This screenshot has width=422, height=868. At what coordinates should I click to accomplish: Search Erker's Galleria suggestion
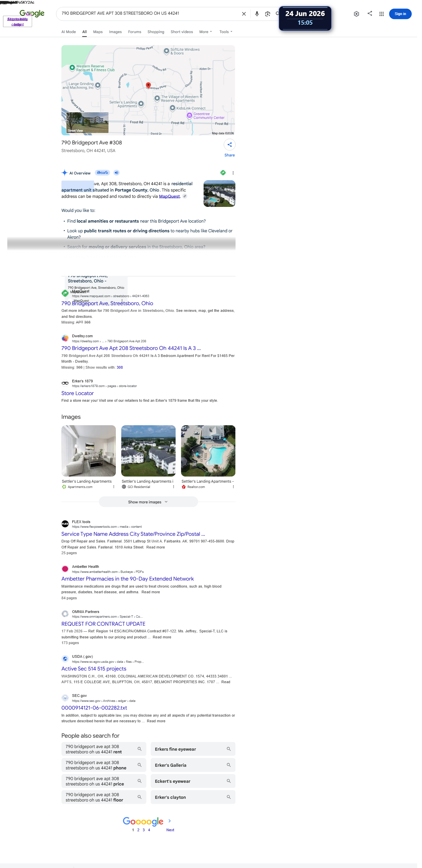click(x=195, y=774)
